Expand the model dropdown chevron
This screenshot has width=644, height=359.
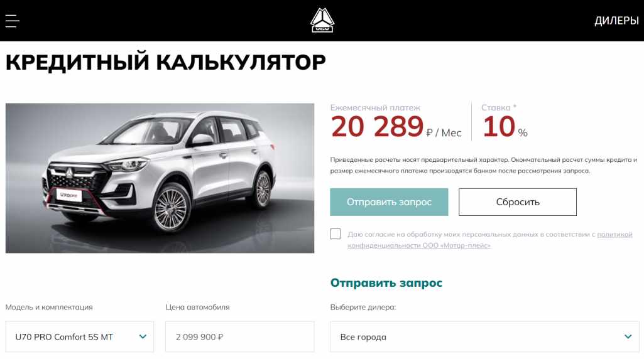143,337
